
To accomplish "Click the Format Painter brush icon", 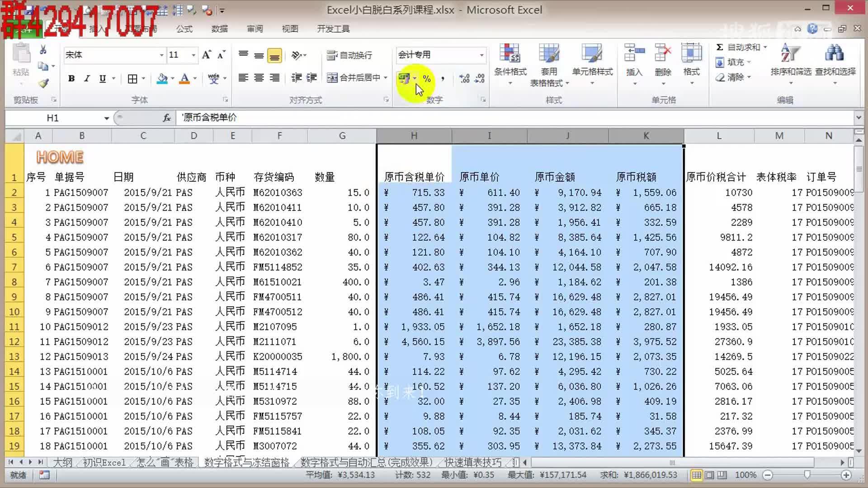I will pyautogui.click(x=43, y=83).
